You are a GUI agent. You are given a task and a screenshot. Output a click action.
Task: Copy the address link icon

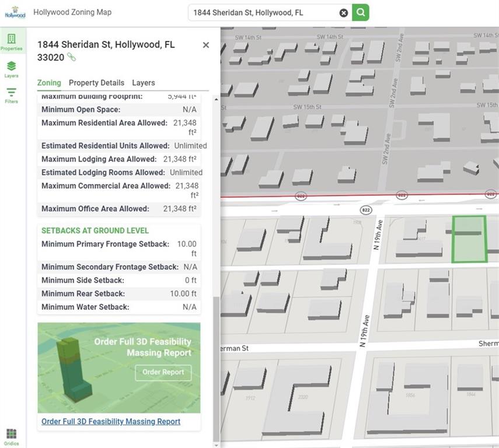[71, 57]
